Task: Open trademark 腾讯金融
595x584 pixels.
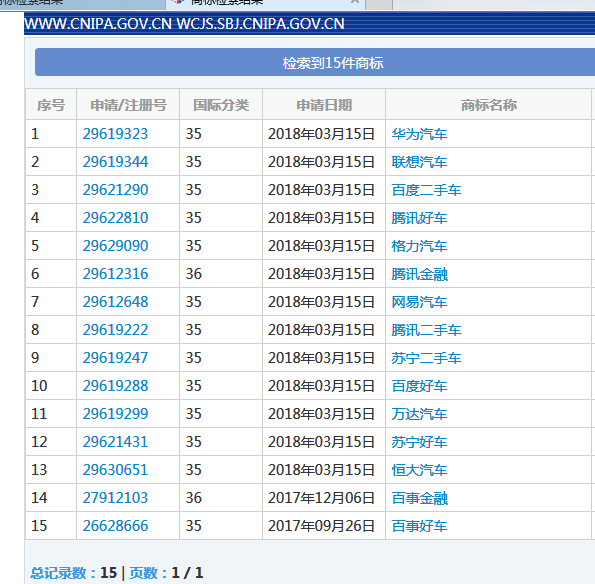Action: pos(419,274)
